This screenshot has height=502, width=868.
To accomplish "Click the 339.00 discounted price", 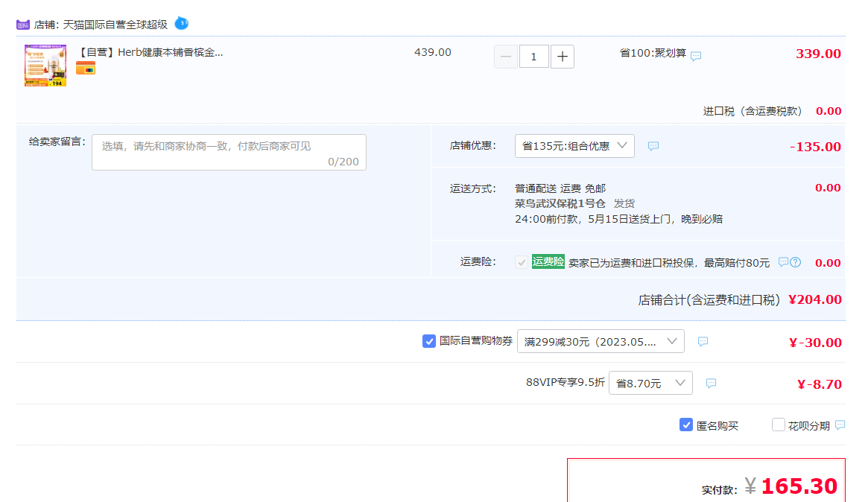I will pyautogui.click(x=818, y=54).
